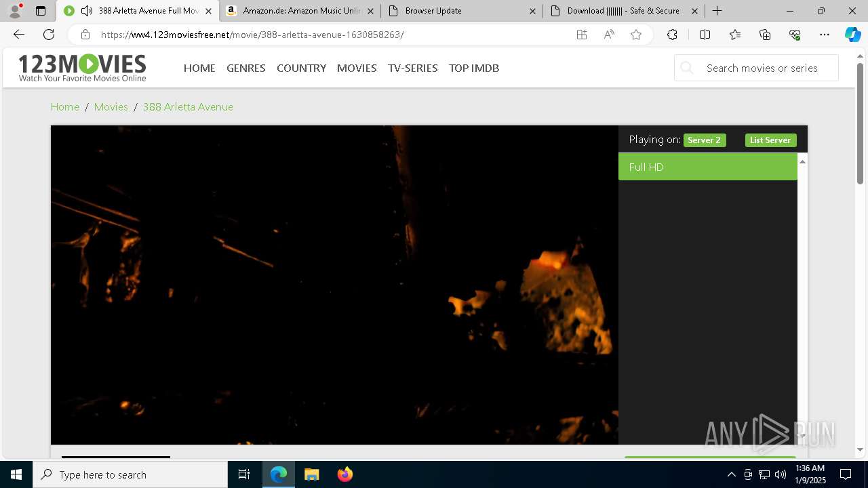Close the 388 Arletta Avenue tab
The height and width of the screenshot is (488, 868).
[208, 11]
